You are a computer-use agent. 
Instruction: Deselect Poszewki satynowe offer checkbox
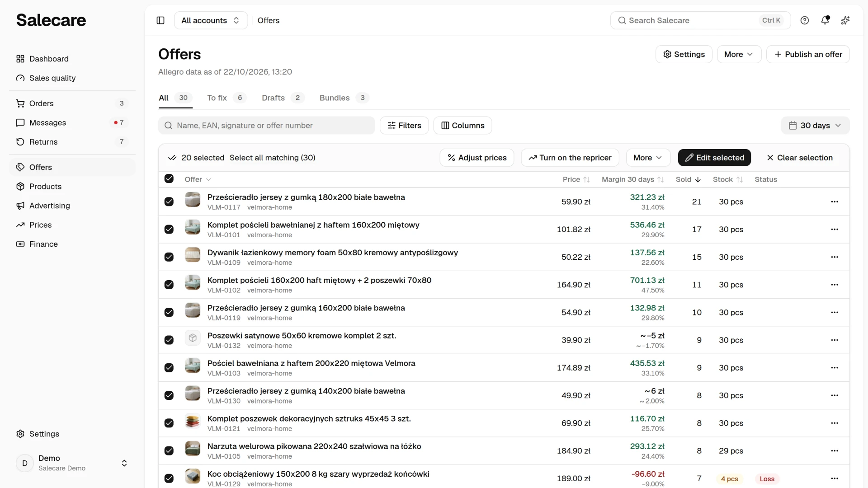click(169, 340)
